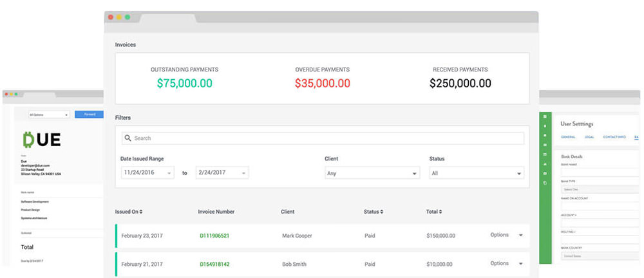Open the start date 11/24/2016 dropdown
This screenshot has width=644, height=278.
pos(148,173)
